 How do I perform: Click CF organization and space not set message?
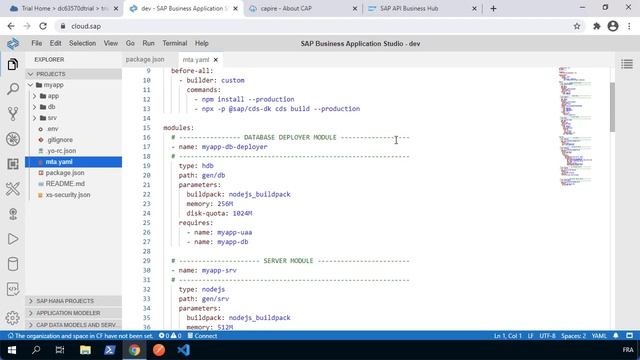[x=80, y=336]
